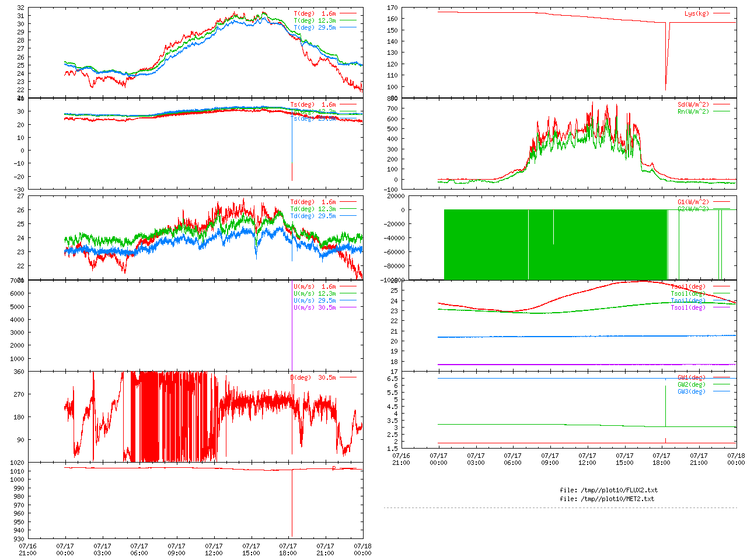Screen dimensions: 747x560
Task: Click the "Sd(W/m^2)" legend label
Action: point(693,105)
